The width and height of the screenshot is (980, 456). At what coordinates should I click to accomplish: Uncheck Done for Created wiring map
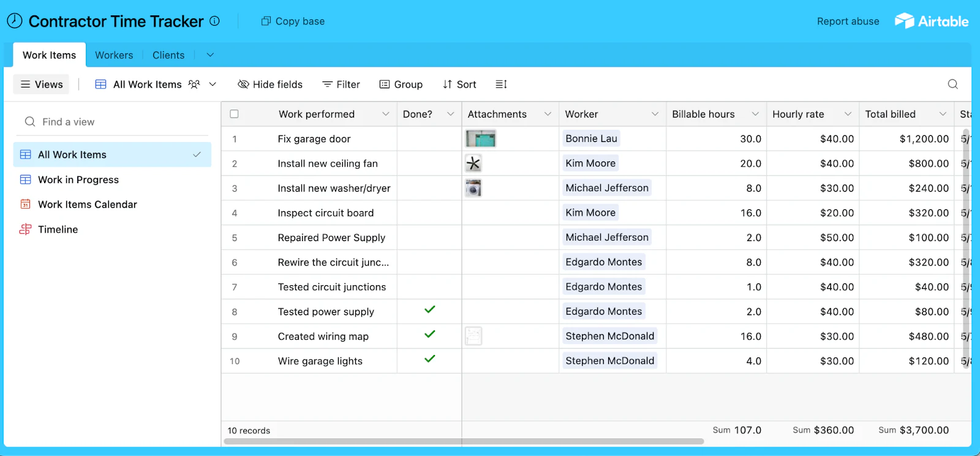pyautogui.click(x=430, y=334)
